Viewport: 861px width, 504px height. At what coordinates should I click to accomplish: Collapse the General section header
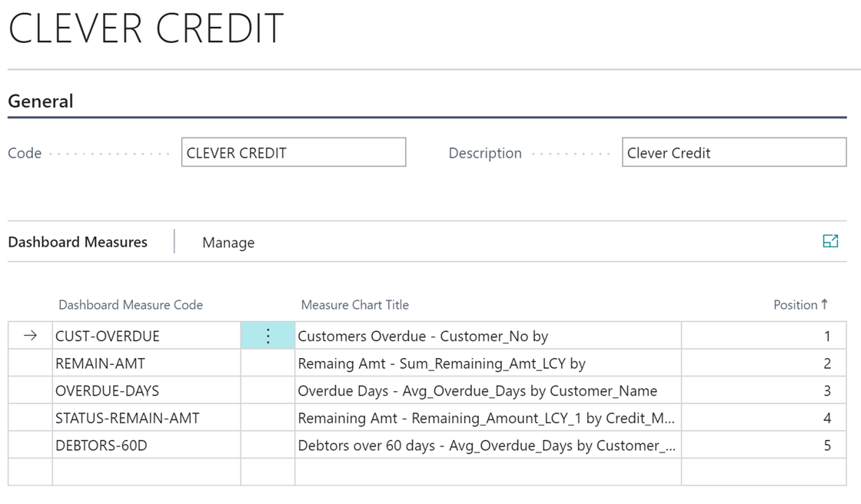[x=41, y=101]
